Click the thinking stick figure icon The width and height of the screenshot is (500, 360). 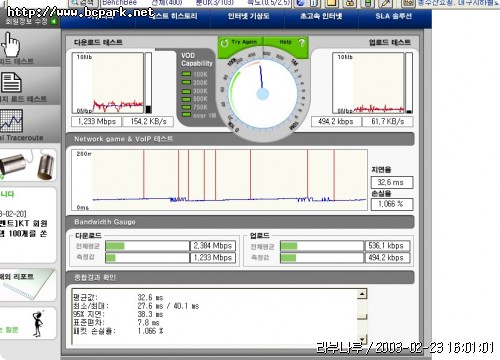point(38,323)
